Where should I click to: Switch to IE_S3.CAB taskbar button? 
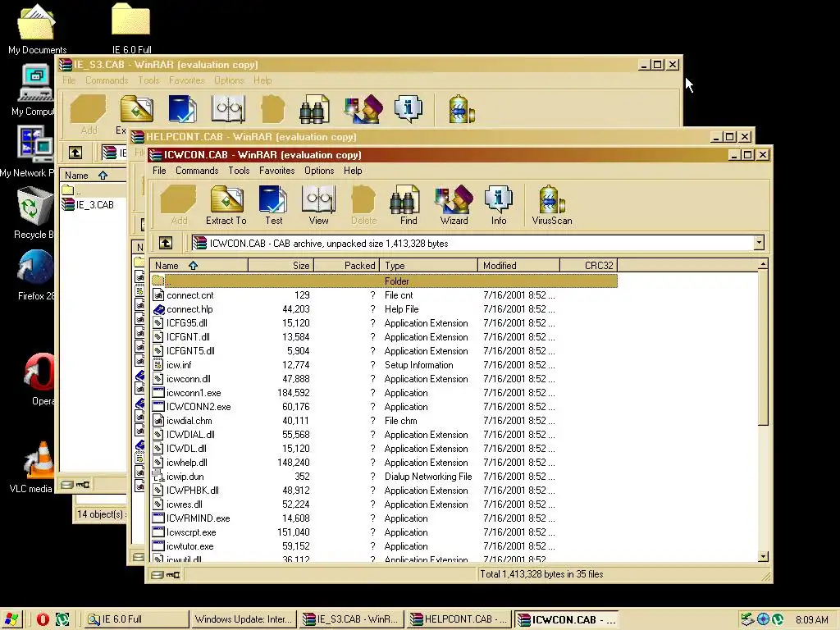click(351, 619)
